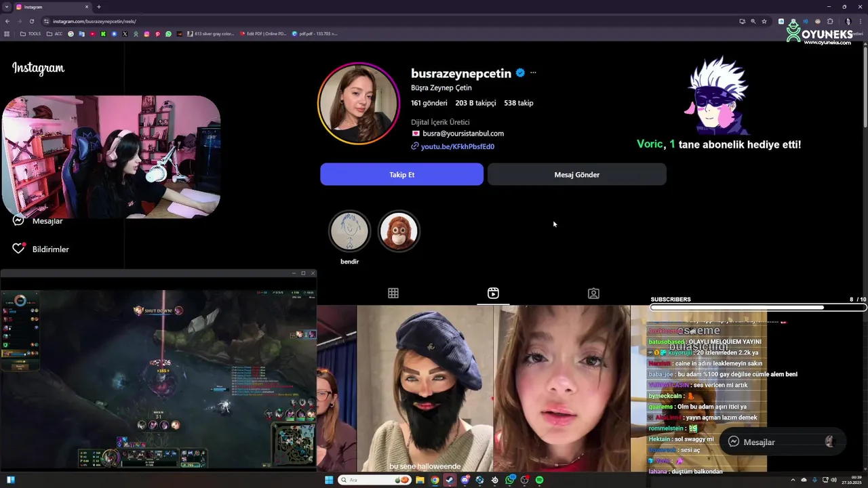The image size is (868, 488).
Task: Open the pdf.pdf bookmark
Action: (x=315, y=33)
